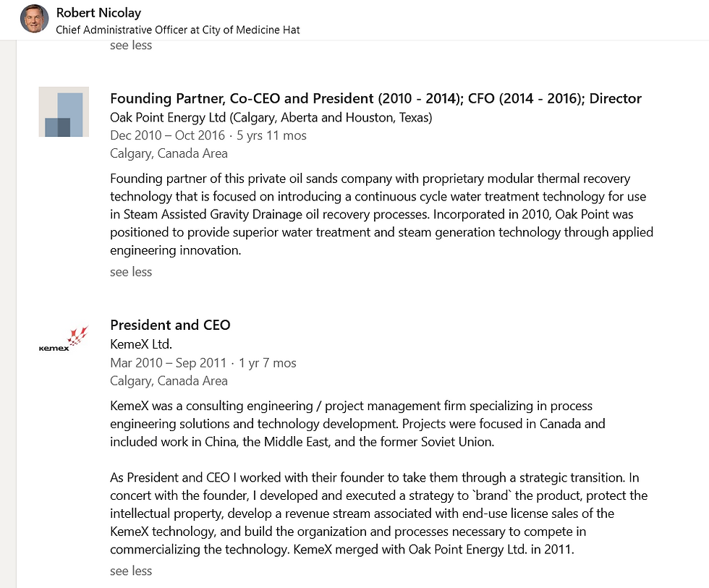This screenshot has height=588, width=709.
Task: Click the Chief Administrative Officer headline text
Action: tap(178, 30)
